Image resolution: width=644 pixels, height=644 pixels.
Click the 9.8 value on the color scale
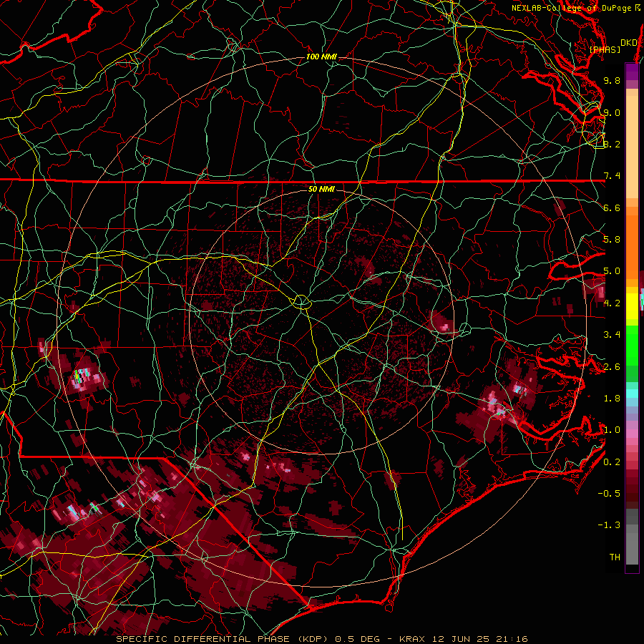[612, 80]
